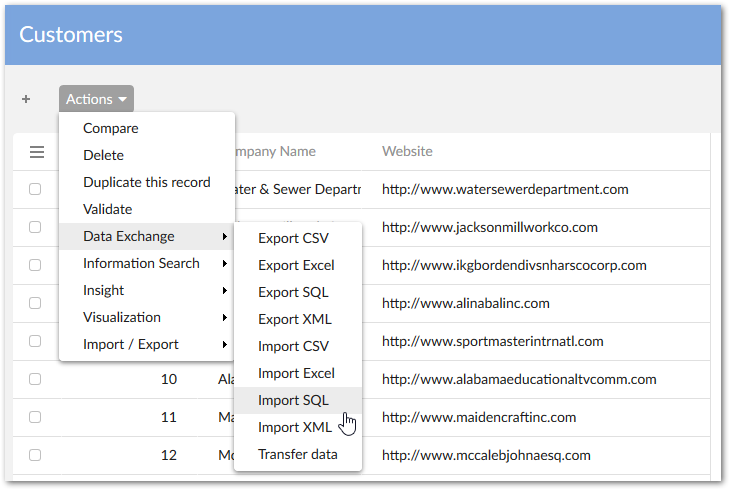Choose Delete from the Actions menu
Image resolution: width=730 pixels, height=490 pixels.
click(147, 155)
